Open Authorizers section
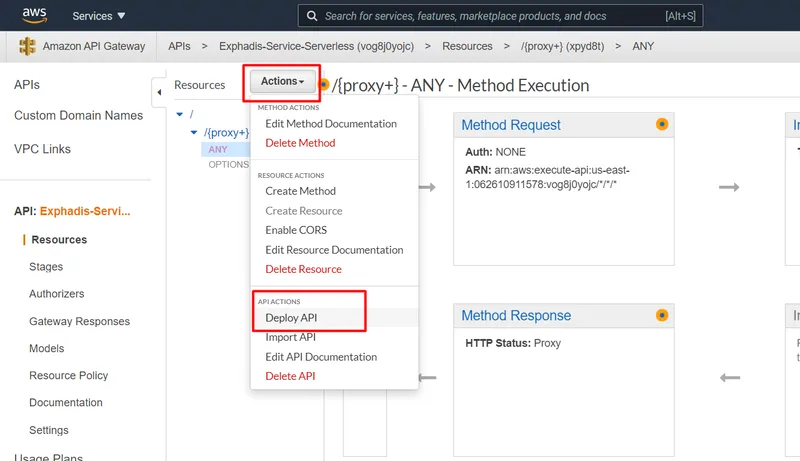800x461 pixels. point(57,294)
